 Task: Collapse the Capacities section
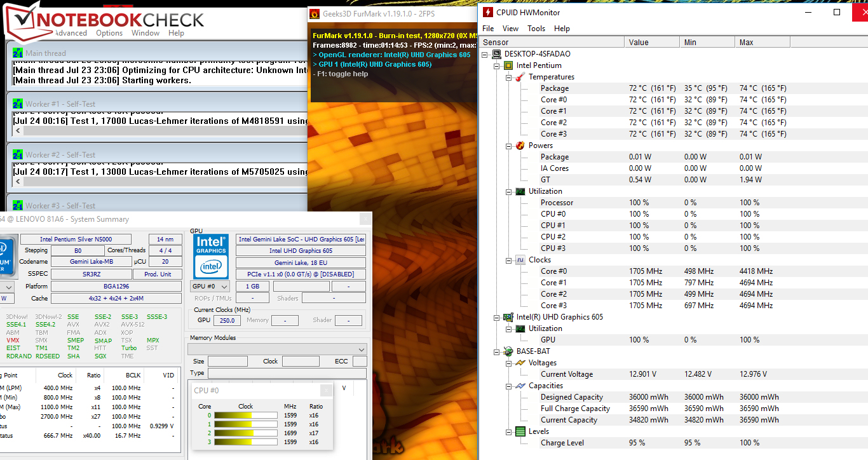tap(509, 386)
